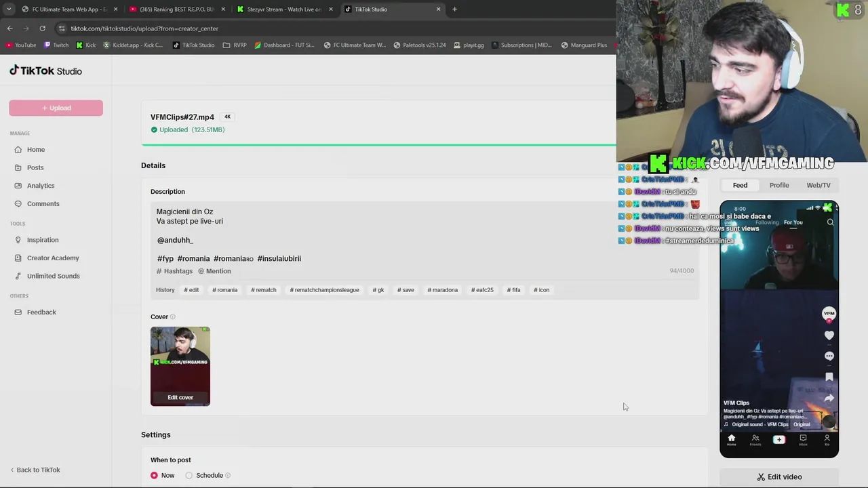This screenshot has height=488, width=868.
Task: Click the Hashtags button under the description
Action: point(174,271)
